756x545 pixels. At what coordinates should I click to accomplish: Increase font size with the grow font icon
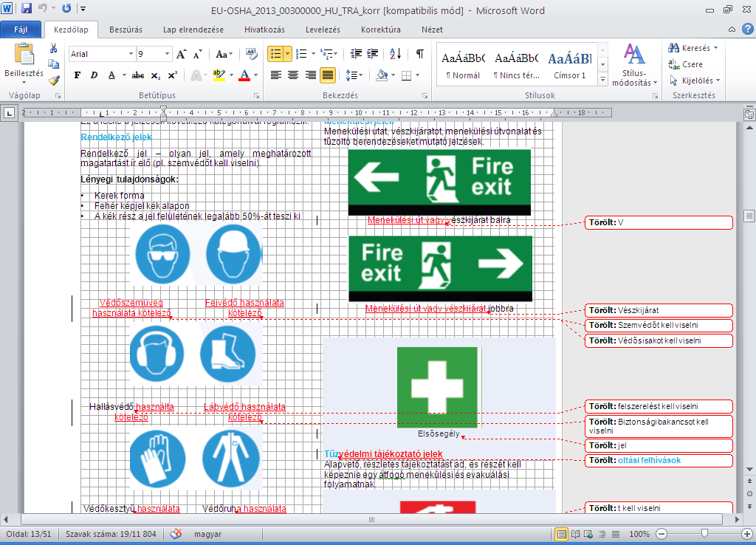182,54
